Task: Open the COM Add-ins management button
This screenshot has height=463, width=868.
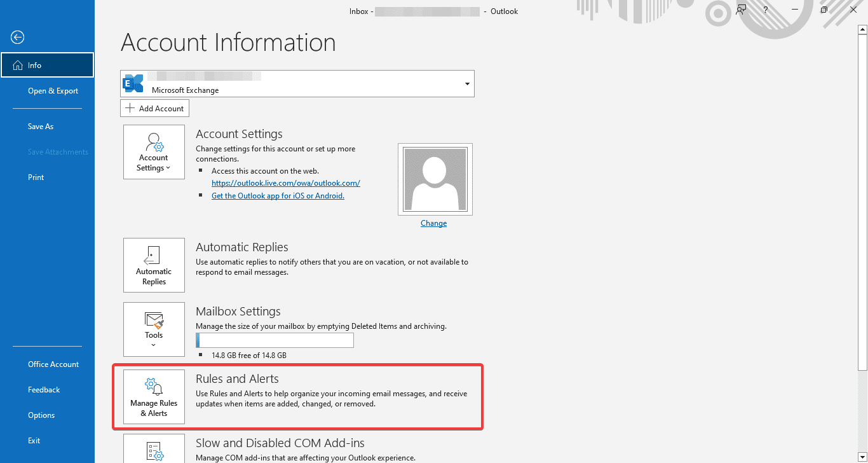Action: (154, 448)
